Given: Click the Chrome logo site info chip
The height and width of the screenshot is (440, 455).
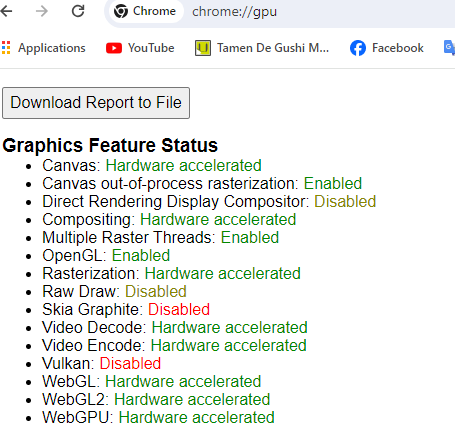Looking at the screenshot, I should (x=145, y=11).
